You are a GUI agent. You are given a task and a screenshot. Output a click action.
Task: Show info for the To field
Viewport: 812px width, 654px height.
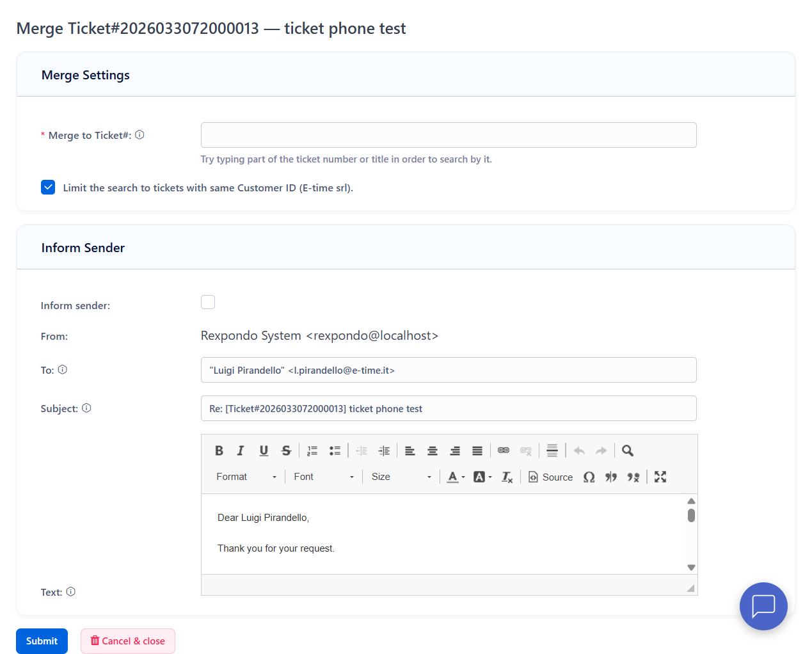coord(63,369)
